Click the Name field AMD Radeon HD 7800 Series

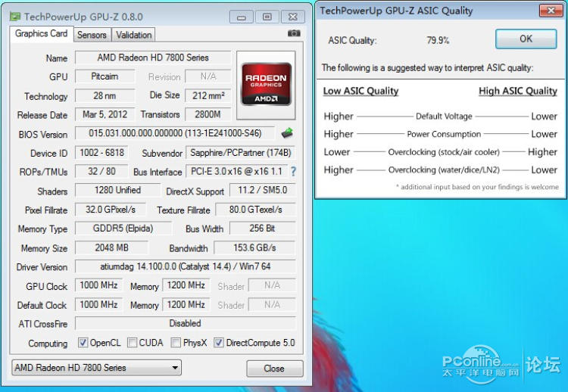pyautogui.click(x=153, y=58)
